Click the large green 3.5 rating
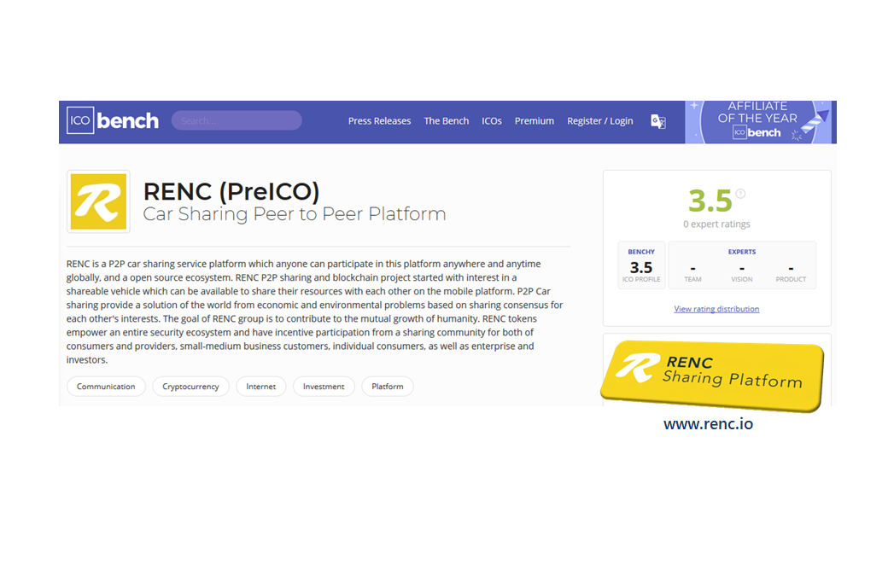Viewport: 894px width, 588px height. pyautogui.click(x=710, y=201)
